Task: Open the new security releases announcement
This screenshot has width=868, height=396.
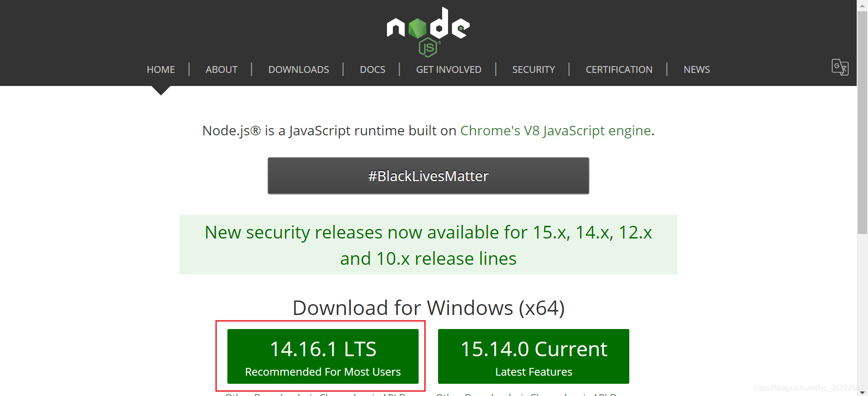Action: (x=428, y=245)
